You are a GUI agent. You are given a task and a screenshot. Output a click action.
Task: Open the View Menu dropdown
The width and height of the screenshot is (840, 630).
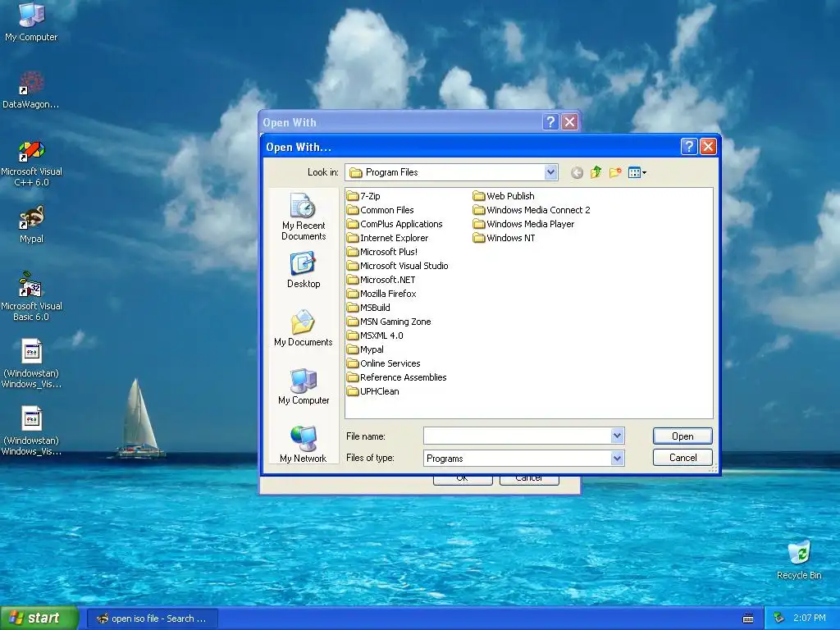coord(637,172)
